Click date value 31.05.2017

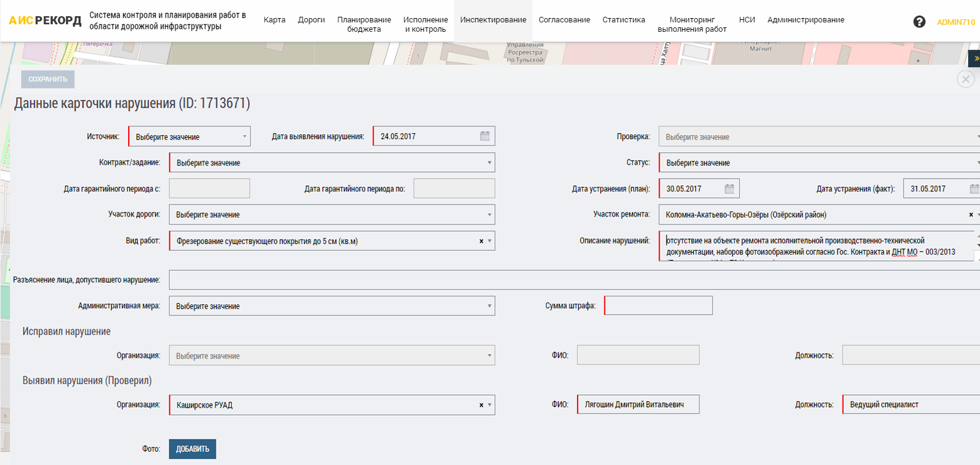click(x=928, y=189)
